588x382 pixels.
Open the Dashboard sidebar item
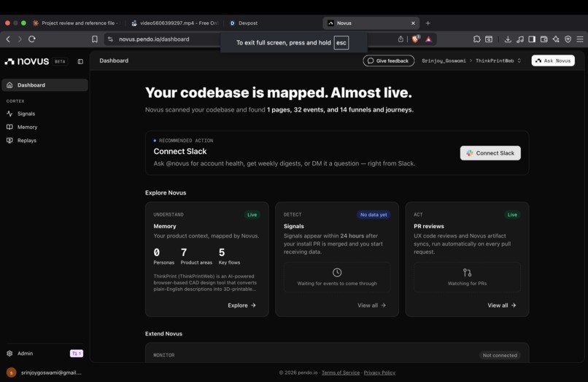tap(45, 85)
